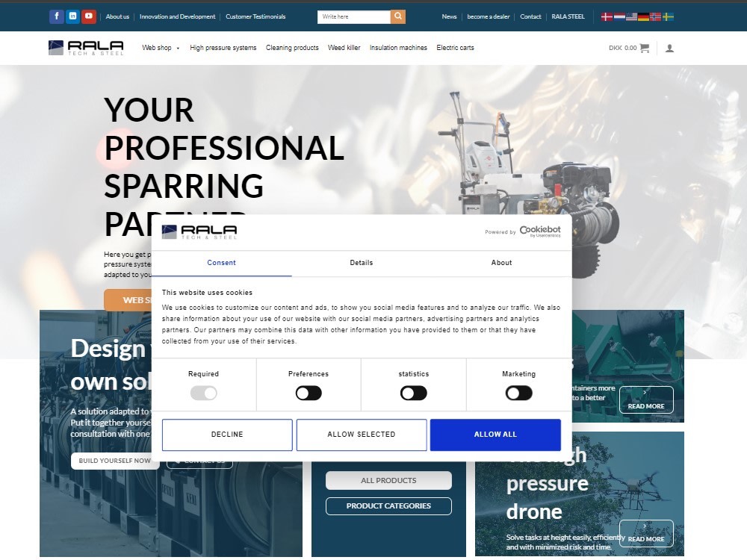Open Cleaning products menu item

[292, 48]
